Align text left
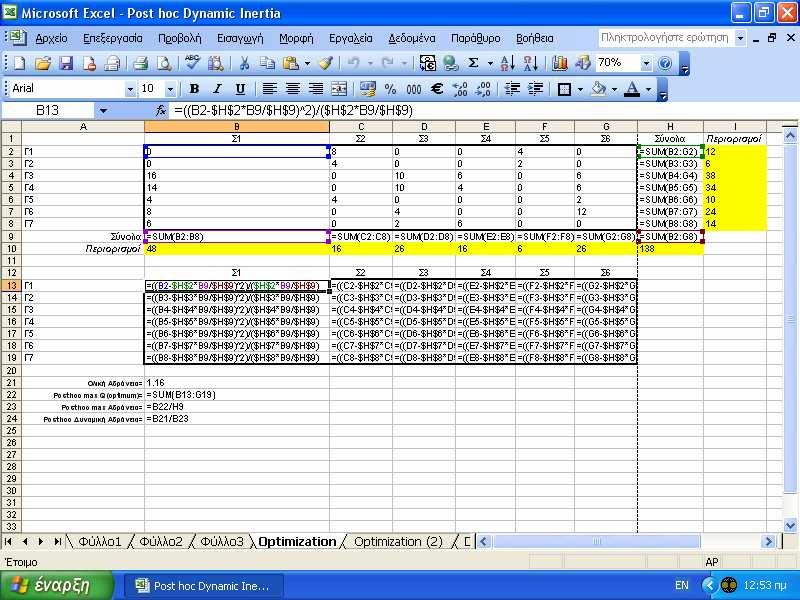800x600 pixels. [269, 89]
